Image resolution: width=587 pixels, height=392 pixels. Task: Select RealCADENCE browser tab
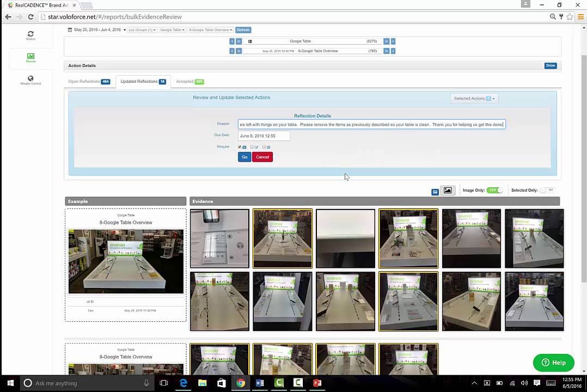41,5
